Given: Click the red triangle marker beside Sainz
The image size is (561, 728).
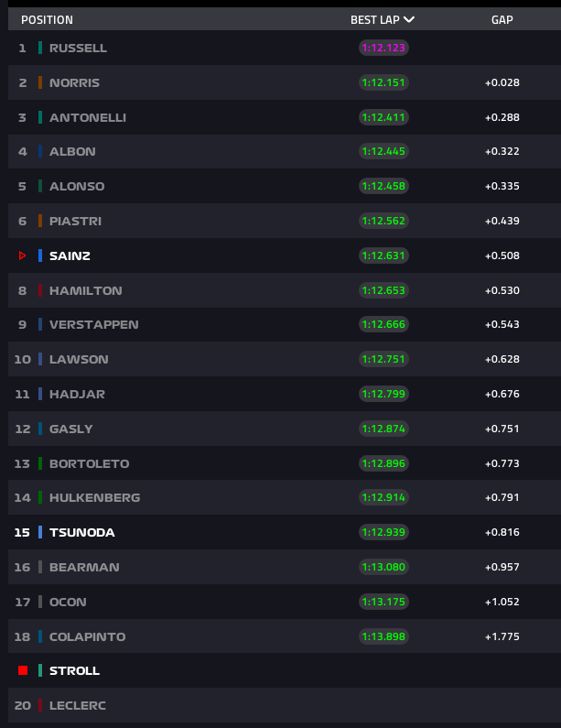Looking at the screenshot, I should click(22, 255).
